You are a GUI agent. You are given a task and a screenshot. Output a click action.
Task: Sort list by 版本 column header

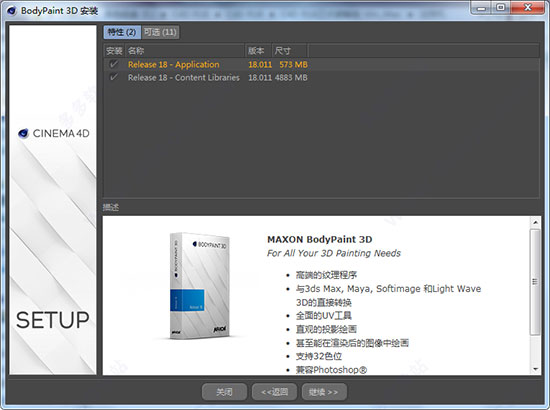(258, 51)
